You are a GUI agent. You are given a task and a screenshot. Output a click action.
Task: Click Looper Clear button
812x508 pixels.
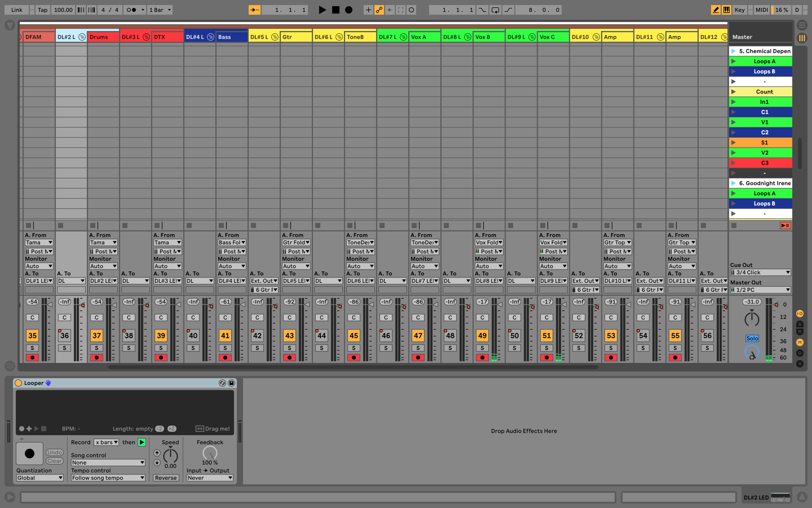54,461
